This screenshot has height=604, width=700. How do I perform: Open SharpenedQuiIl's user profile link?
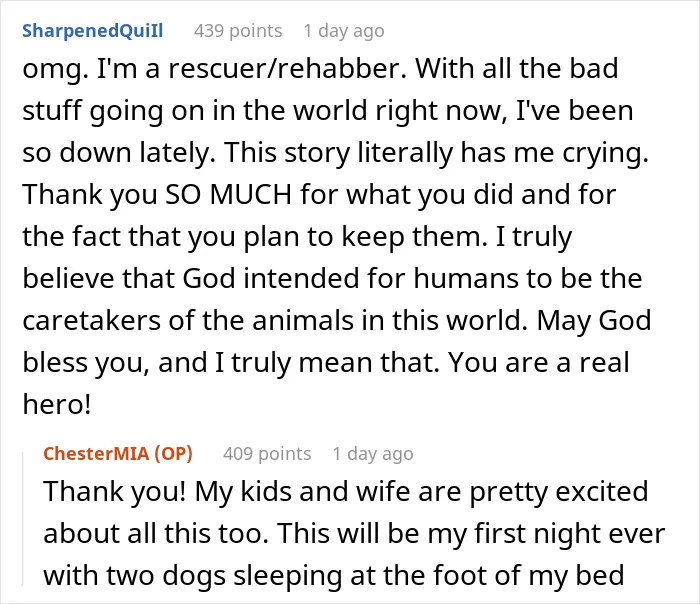click(x=92, y=31)
